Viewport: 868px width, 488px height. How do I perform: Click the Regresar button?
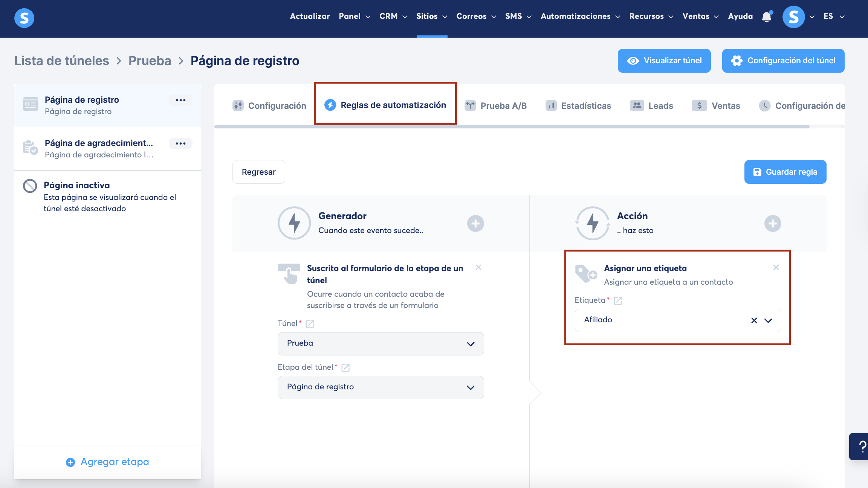(258, 172)
